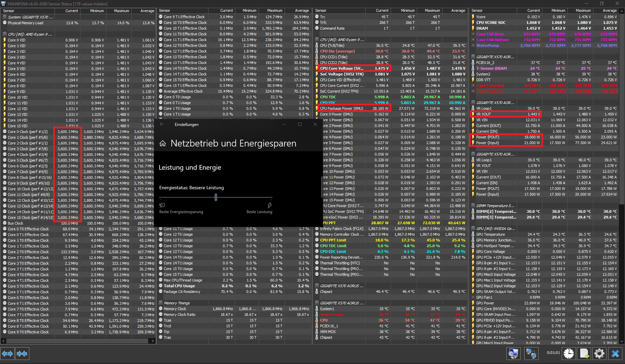Select Average Effective Clock row
The width and height of the screenshot is (625, 364).
point(234,91)
